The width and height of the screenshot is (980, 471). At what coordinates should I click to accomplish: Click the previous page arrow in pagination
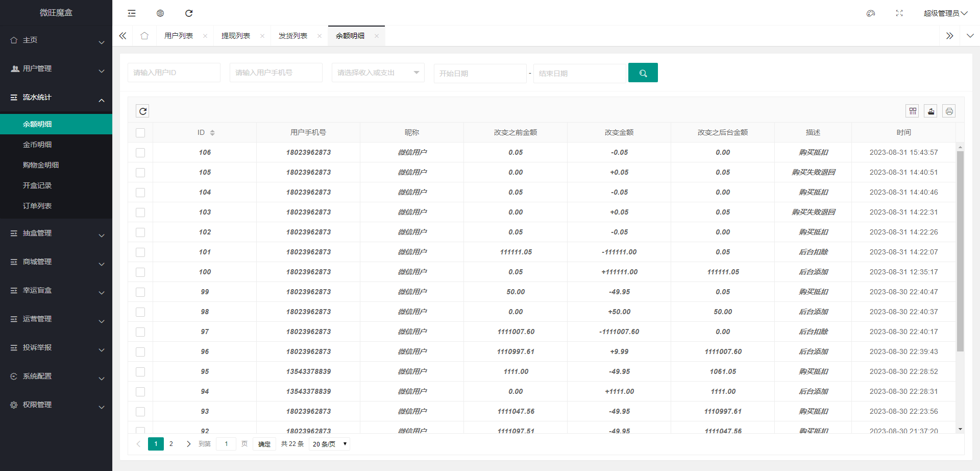138,444
